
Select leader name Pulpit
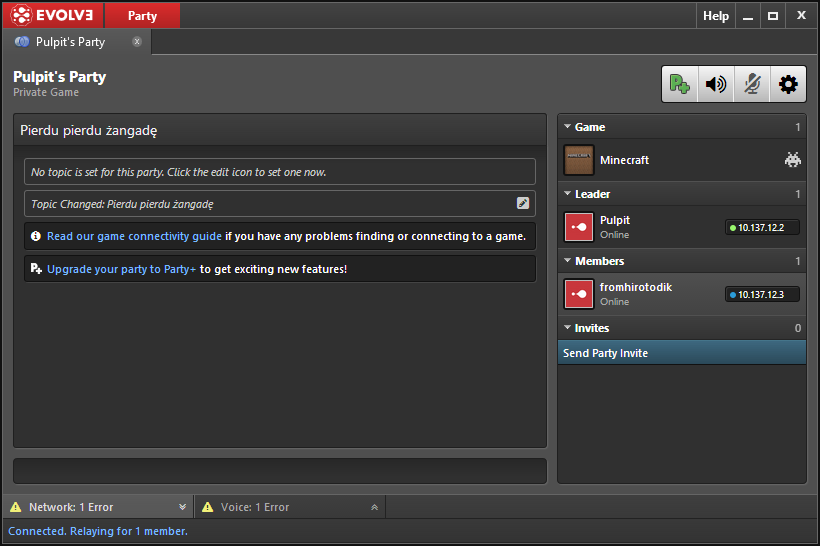coord(615,220)
